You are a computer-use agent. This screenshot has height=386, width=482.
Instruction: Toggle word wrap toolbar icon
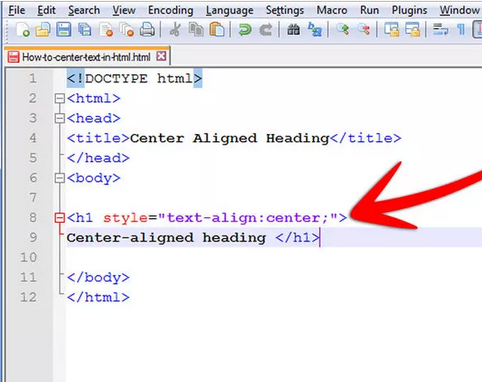(x=440, y=30)
